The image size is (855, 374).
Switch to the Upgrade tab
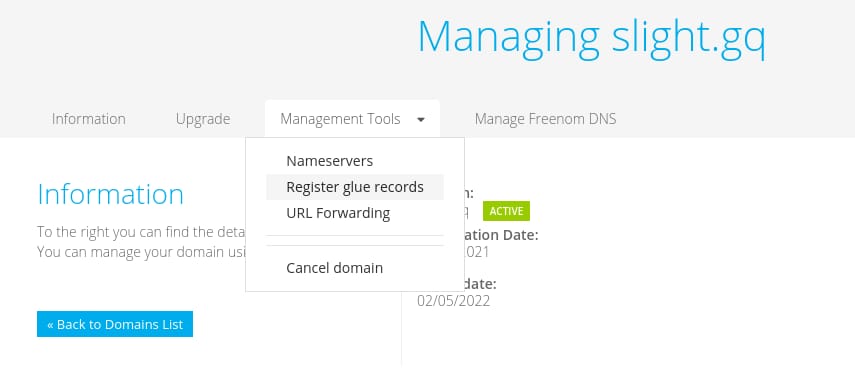pyautogui.click(x=203, y=119)
